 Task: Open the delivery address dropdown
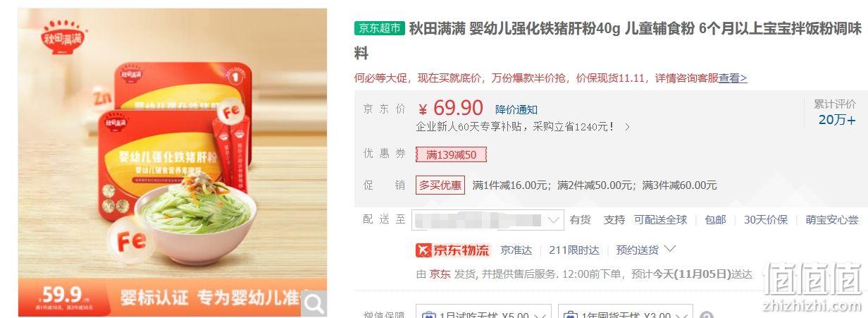488,219
